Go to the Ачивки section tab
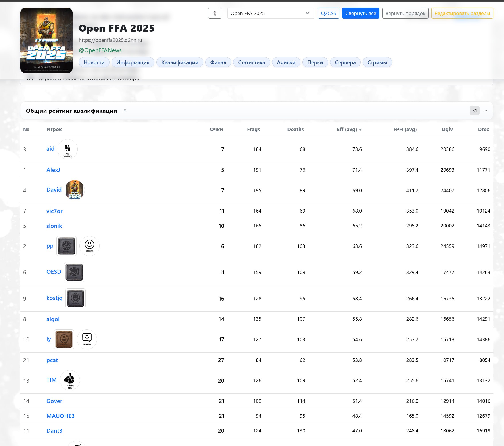The image size is (504, 446). [286, 62]
